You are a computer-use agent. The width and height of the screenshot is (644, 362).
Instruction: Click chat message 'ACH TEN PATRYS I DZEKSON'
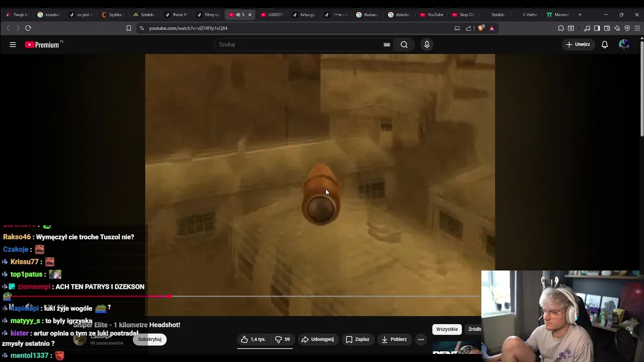coord(100,287)
